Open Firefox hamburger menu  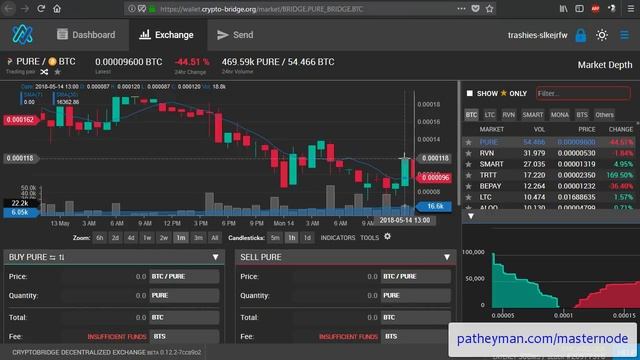[631, 9]
